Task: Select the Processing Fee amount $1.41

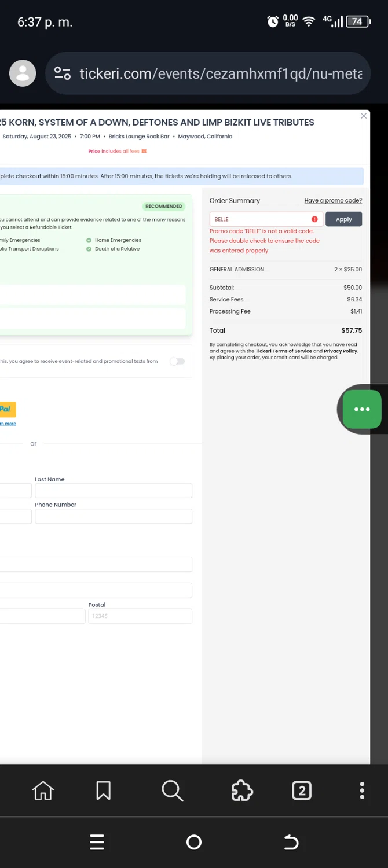Action: pyautogui.click(x=356, y=311)
